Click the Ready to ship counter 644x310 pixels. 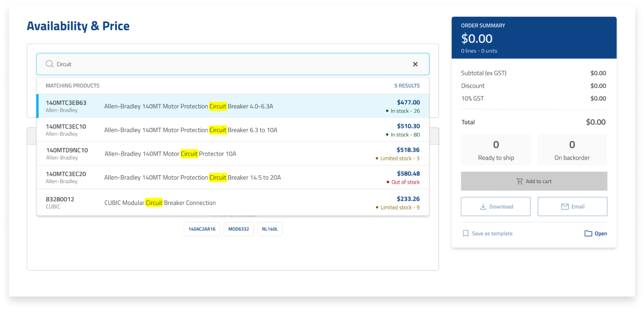(496, 150)
